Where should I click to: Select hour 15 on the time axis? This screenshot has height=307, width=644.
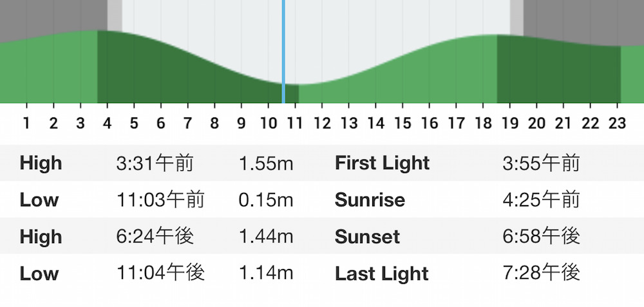(402, 123)
